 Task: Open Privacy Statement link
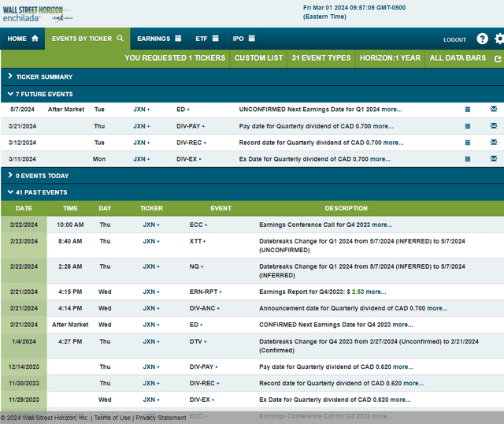[161, 418]
